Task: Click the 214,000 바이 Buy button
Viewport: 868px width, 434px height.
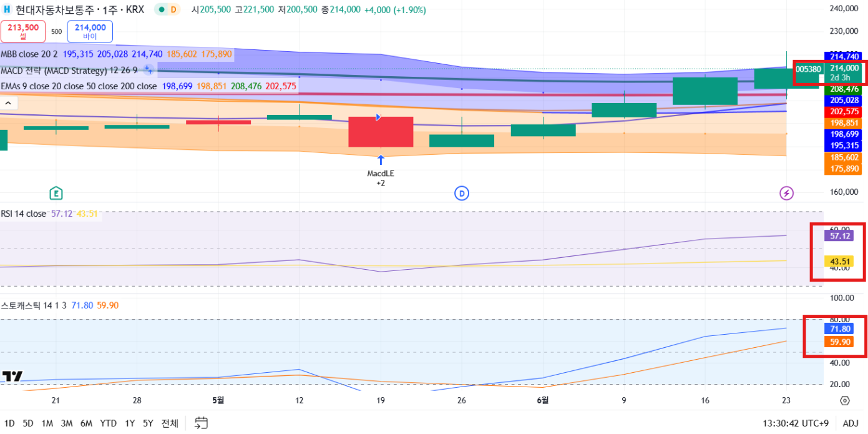Action: pyautogui.click(x=90, y=31)
